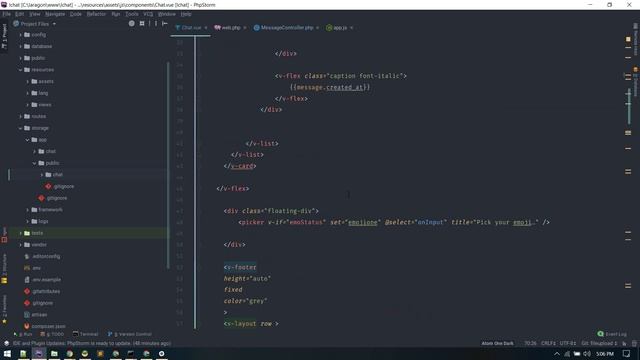The image size is (640, 360).
Task: Expand the views folder
Action: [x=28, y=105]
